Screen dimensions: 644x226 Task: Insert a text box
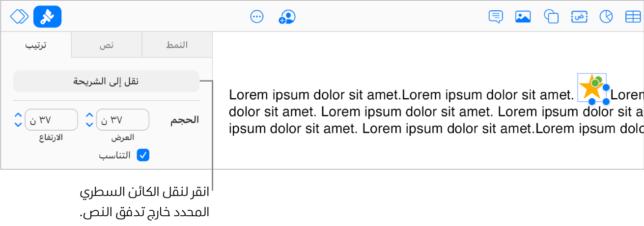pyautogui.click(x=579, y=17)
